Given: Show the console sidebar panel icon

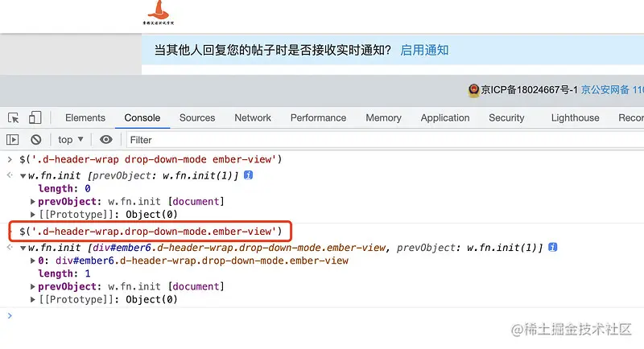Looking at the screenshot, I should (12, 140).
